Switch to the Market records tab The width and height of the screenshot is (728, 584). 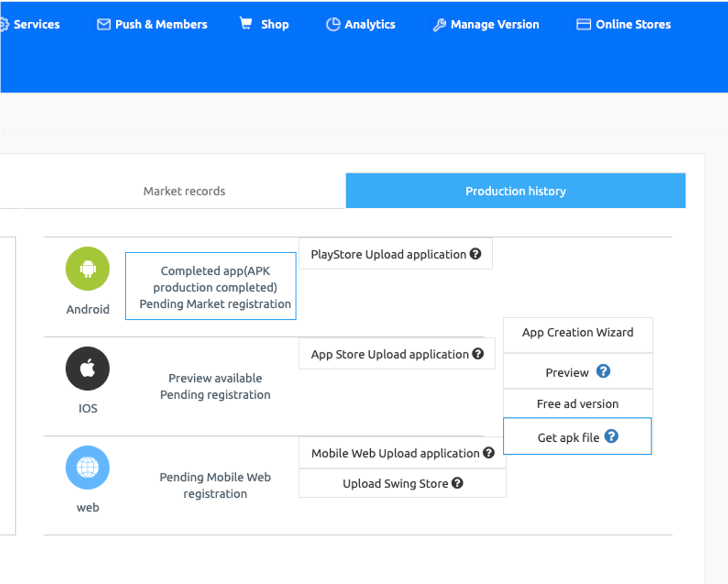pos(184,191)
